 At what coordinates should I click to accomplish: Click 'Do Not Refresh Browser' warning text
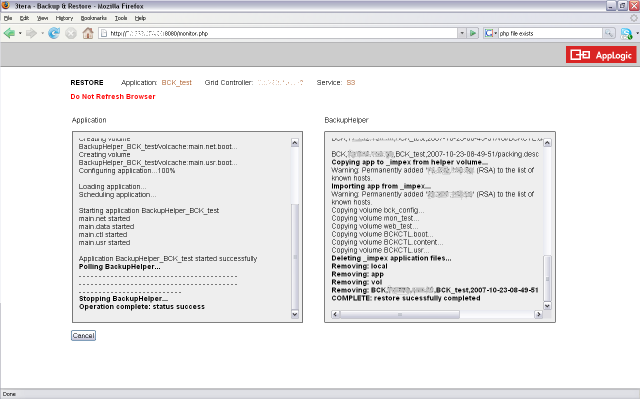[113, 96]
